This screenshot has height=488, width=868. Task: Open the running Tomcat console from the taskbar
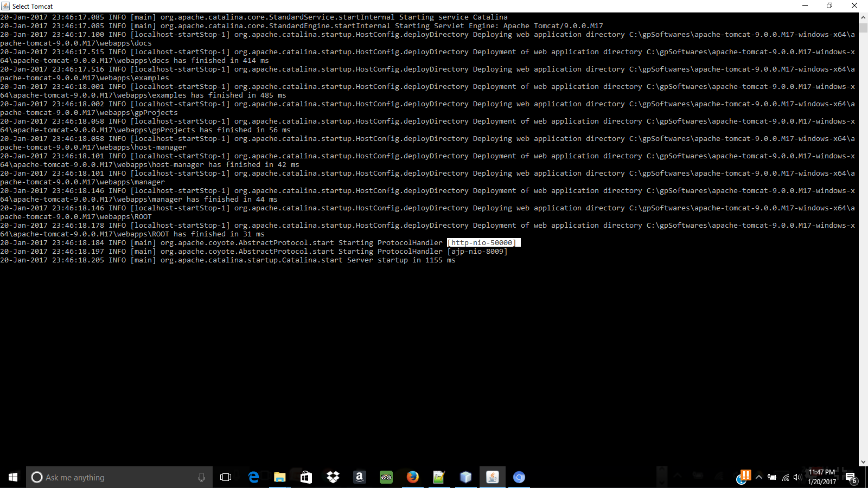click(x=492, y=477)
